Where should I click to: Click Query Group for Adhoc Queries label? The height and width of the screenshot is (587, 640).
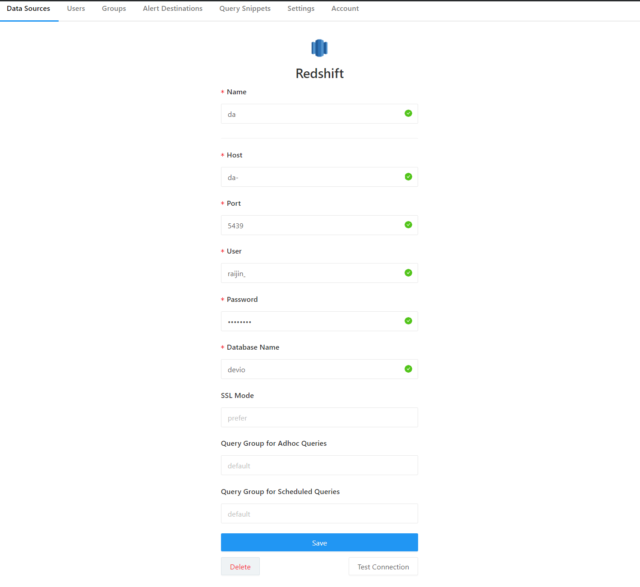click(274, 443)
